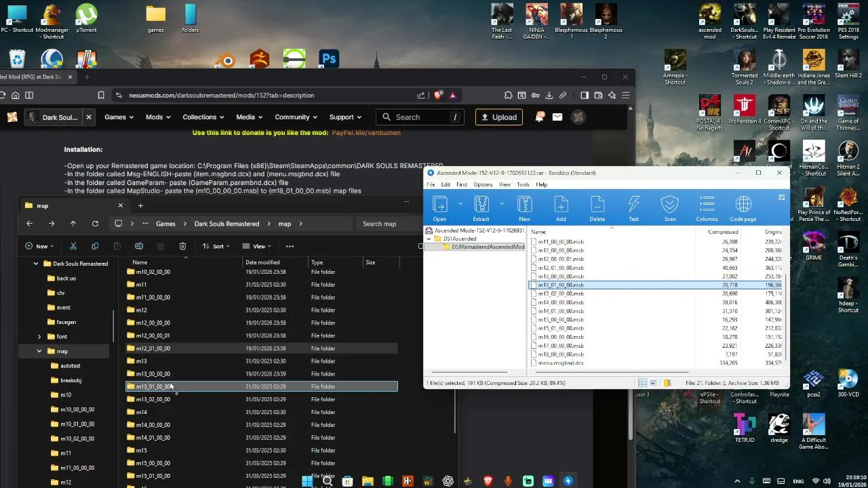This screenshot has height=488, width=868.
Task: Click the grid layout icon in Bandizip toolbar
Action: click(x=781, y=197)
